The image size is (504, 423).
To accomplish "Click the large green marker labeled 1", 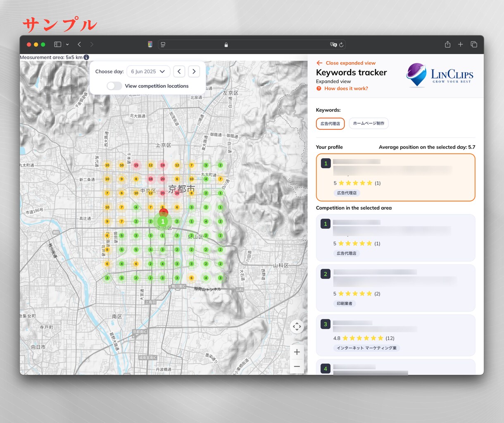I will tap(163, 222).
